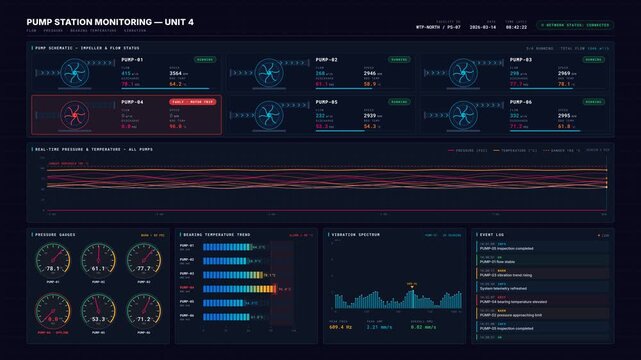
Task: Click the peak amplitude value 2.21 mm/s
Action: pyautogui.click(x=379, y=327)
